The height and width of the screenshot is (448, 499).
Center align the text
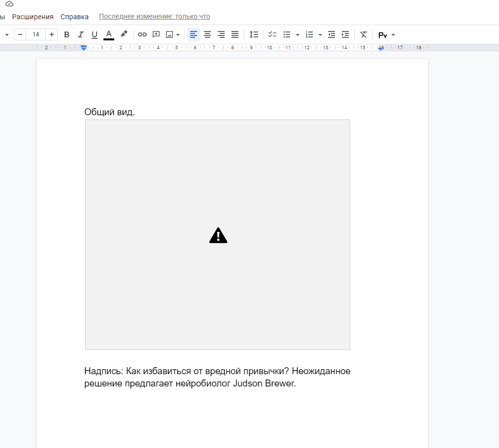[207, 34]
